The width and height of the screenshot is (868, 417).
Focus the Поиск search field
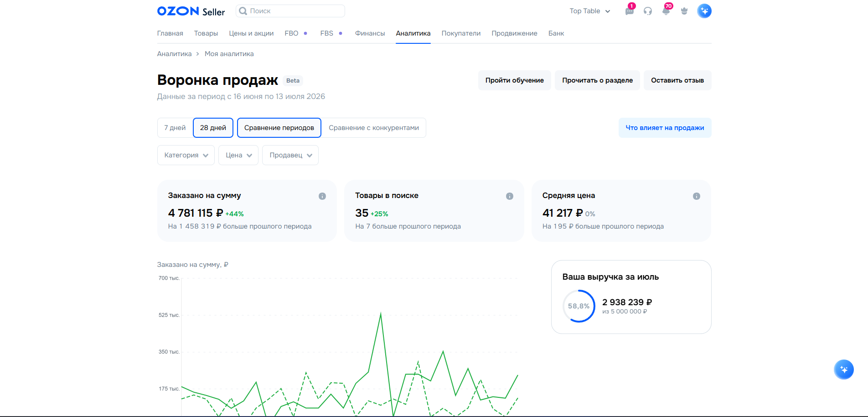[290, 11]
